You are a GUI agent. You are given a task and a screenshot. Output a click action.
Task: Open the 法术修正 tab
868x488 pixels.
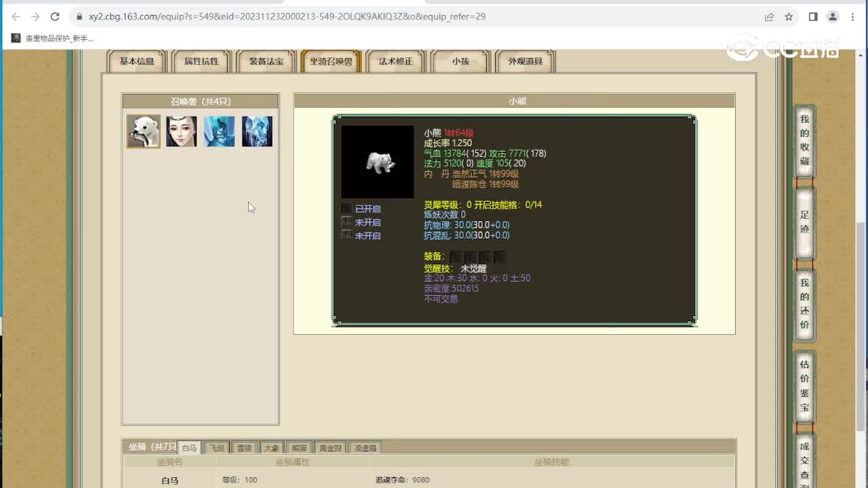pos(395,61)
